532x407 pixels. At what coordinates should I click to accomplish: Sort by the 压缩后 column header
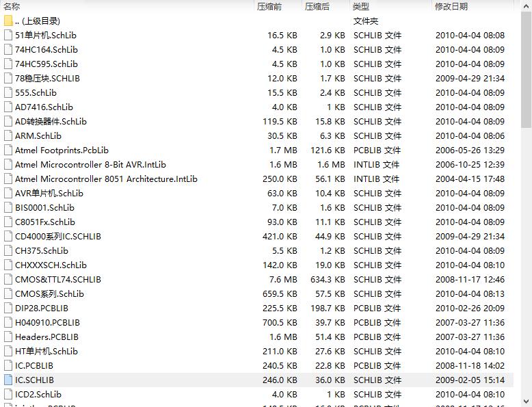click(x=317, y=6)
